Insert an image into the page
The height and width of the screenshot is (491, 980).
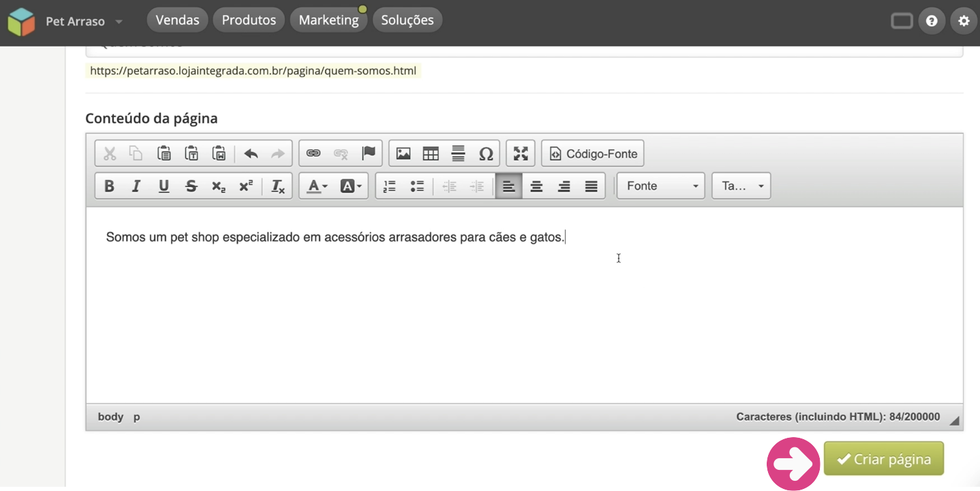point(403,153)
